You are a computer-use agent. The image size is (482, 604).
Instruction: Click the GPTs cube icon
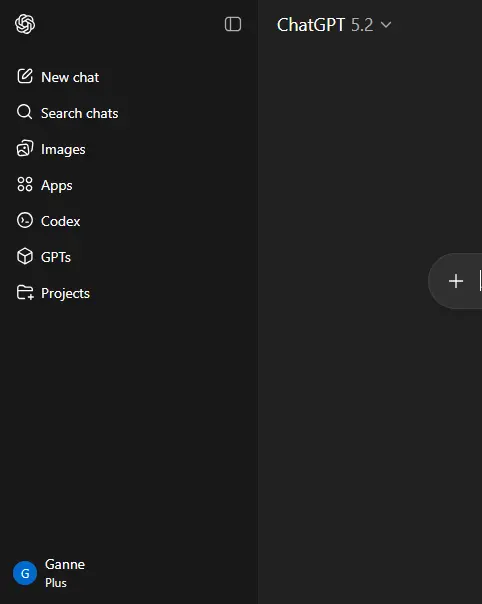(25, 257)
